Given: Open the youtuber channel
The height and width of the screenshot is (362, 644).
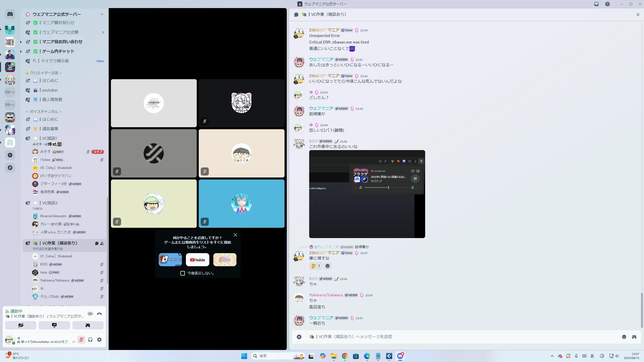Looking at the screenshot, I should tap(50, 90).
